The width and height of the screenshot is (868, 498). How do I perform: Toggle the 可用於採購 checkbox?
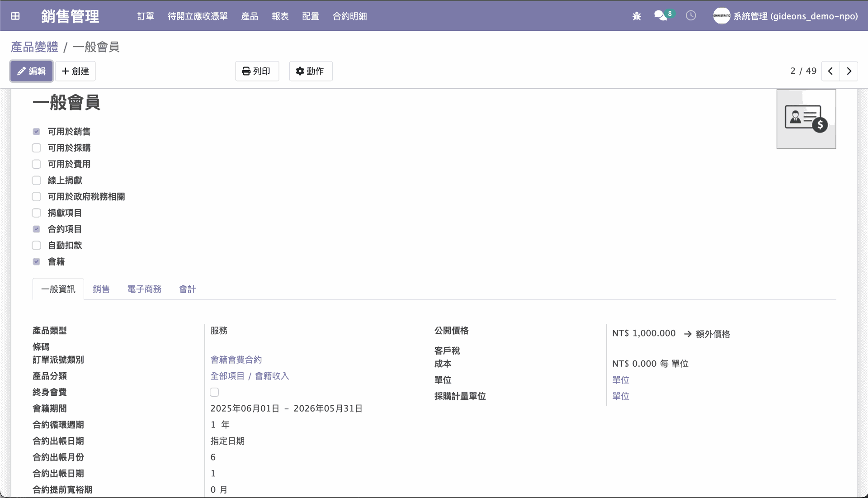click(37, 148)
